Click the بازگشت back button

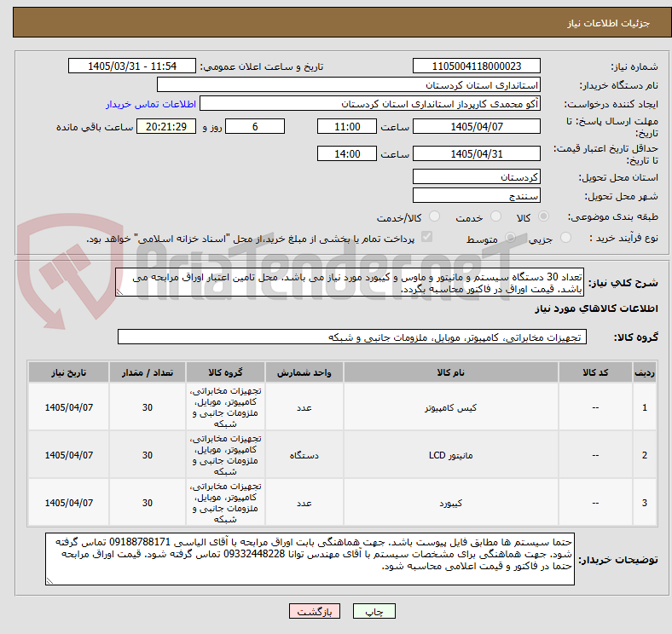tap(315, 611)
